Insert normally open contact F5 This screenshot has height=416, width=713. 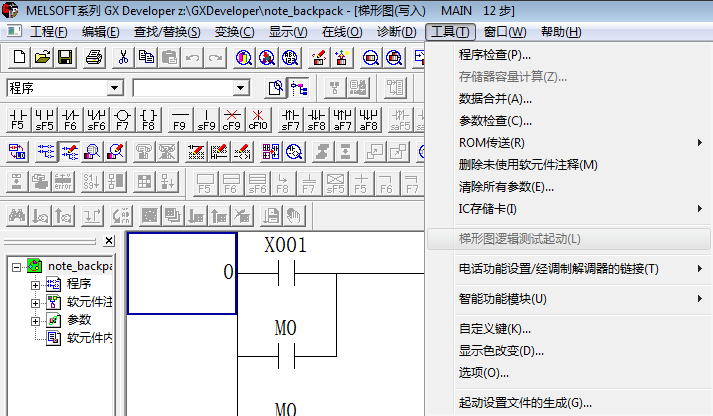click(18, 120)
